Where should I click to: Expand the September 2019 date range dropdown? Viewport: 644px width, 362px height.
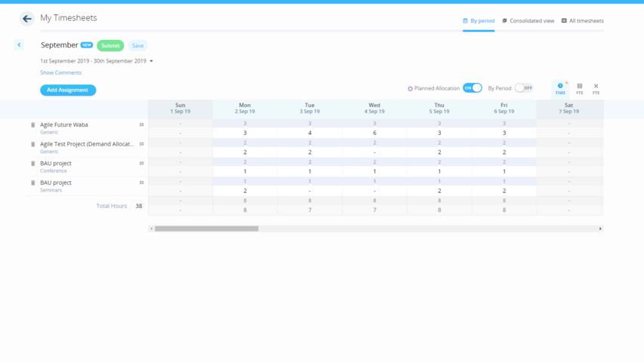[151, 61]
